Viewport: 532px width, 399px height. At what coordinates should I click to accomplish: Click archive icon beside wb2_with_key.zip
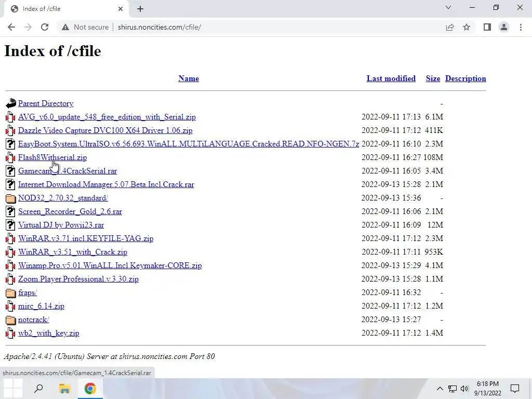[11, 333]
